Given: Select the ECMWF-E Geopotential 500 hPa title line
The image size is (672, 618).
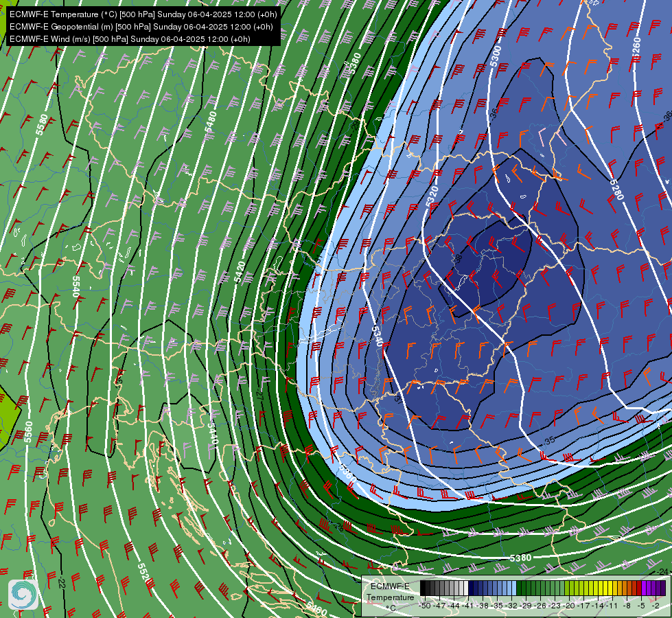Looking at the screenshot, I should click(141, 27).
